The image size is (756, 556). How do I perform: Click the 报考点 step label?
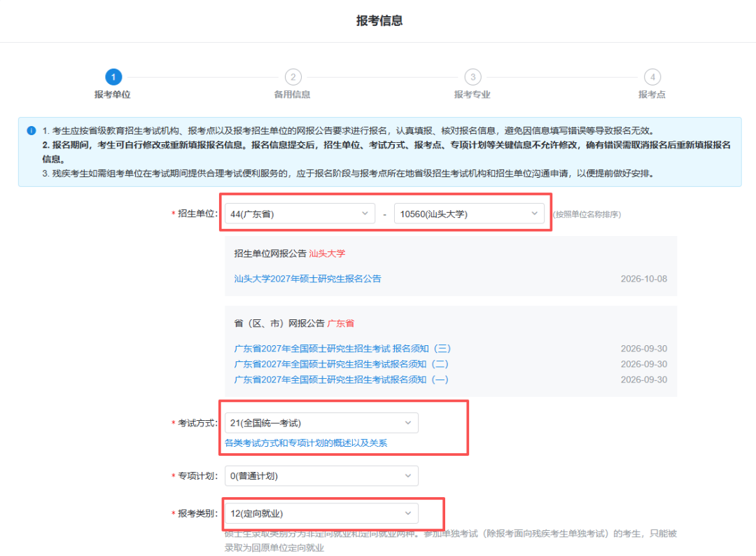click(x=652, y=95)
